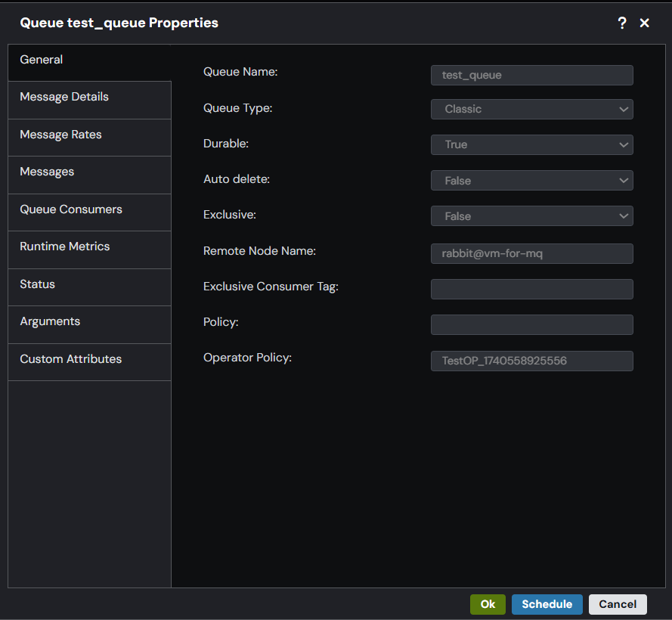The width and height of the screenshot is (672, 620).
Task: Switch to the Message Details tab
Action: 89,97
